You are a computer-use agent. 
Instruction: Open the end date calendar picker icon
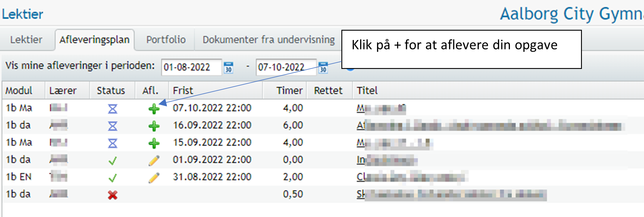(x=323, y=68)
